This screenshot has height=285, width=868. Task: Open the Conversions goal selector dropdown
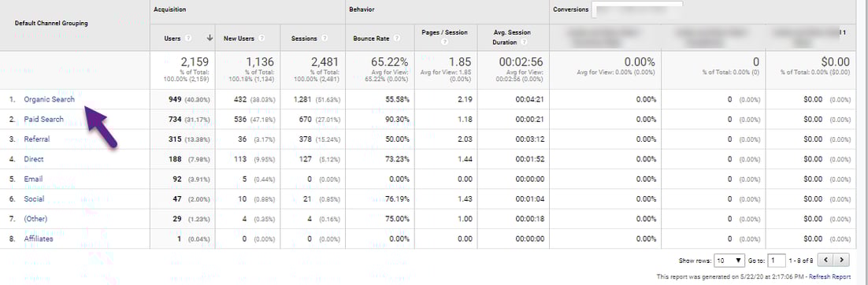pos(637,9)
